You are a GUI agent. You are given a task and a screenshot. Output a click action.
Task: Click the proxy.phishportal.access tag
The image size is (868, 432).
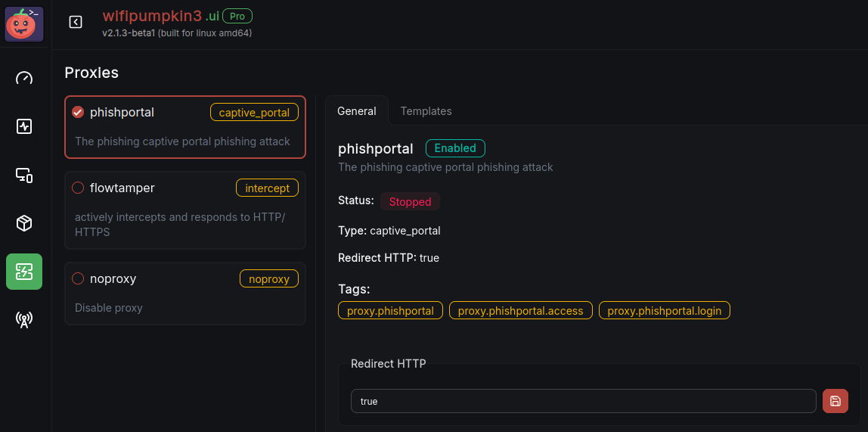520,310
